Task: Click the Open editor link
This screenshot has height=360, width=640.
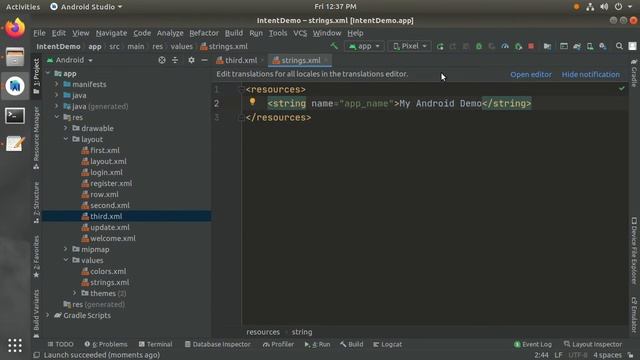Action: coord(531,74)
